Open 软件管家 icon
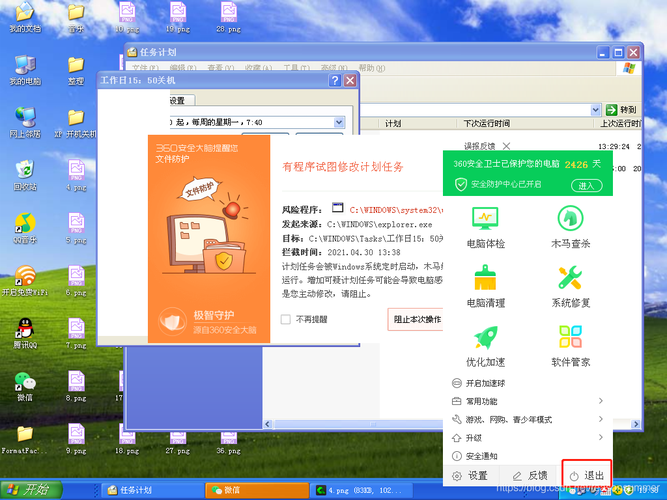The image size is (667, 500). 570,346
